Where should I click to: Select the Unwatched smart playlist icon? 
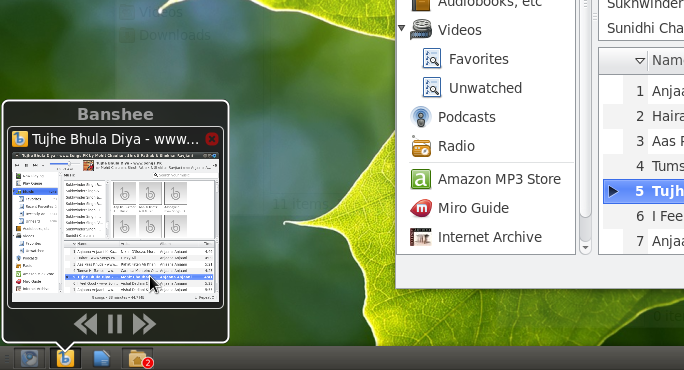click(432, 87)
